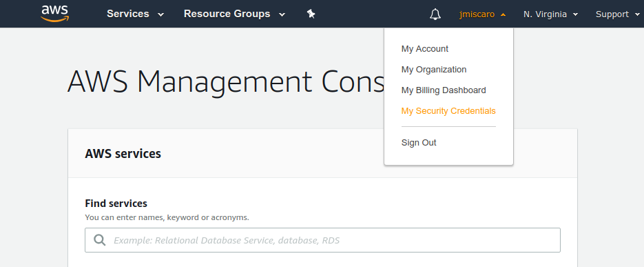Open the notifications bell icon

click(435, 14)
